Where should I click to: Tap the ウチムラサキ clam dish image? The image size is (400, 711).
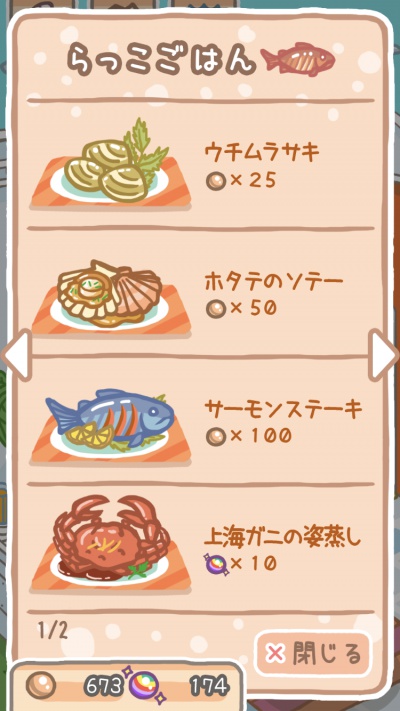(111, 164)
